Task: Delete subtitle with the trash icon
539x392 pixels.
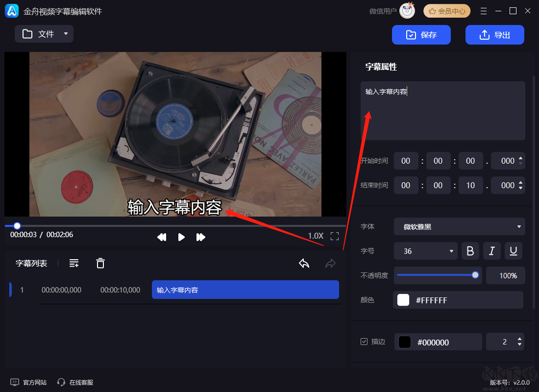Action: 100,263
